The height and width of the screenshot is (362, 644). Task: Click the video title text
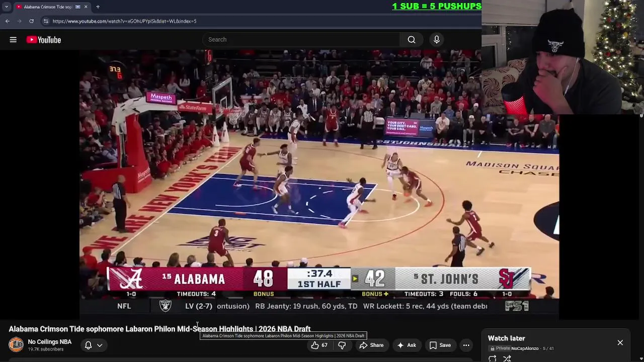159,329
